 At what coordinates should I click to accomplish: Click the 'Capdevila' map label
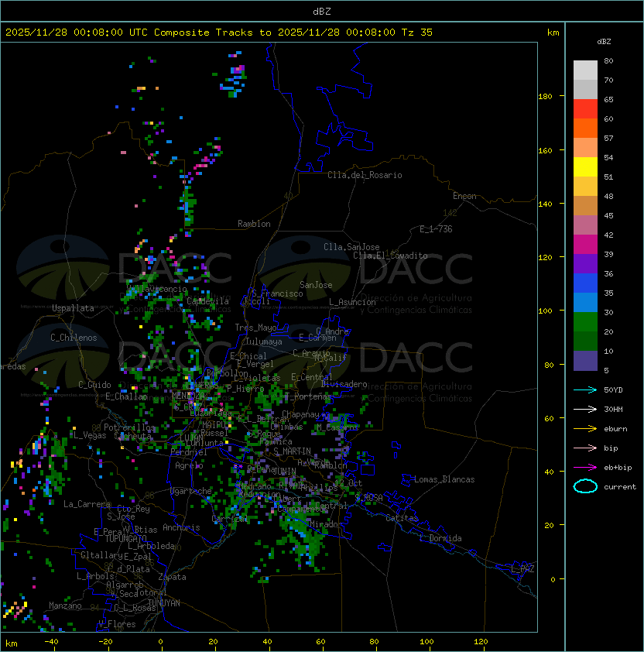[207, 301]
